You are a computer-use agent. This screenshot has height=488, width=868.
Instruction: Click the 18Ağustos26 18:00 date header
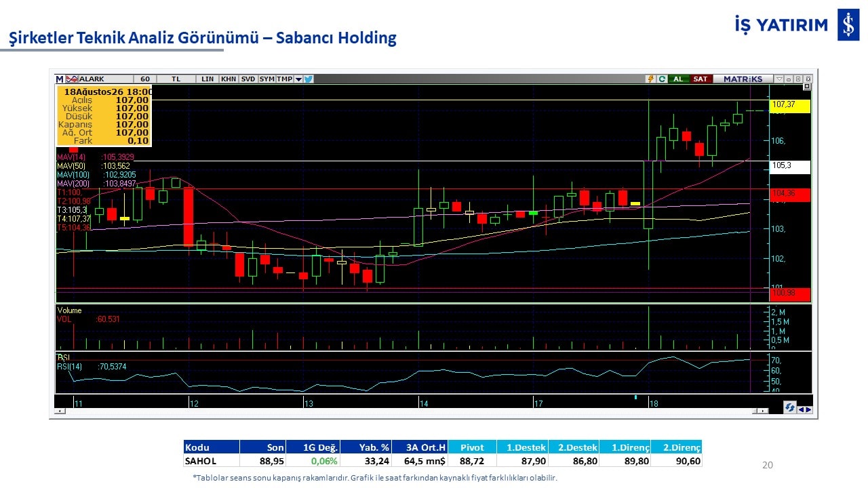click(108, 91)
